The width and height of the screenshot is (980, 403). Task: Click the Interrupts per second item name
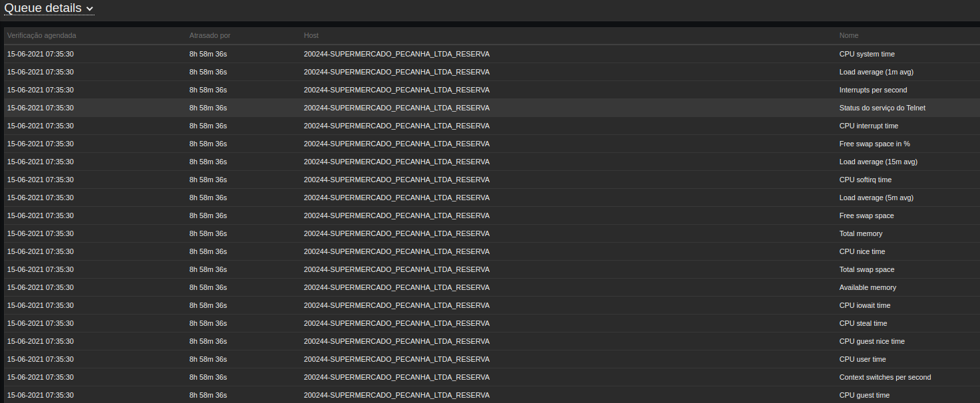(x=873, y=90)
